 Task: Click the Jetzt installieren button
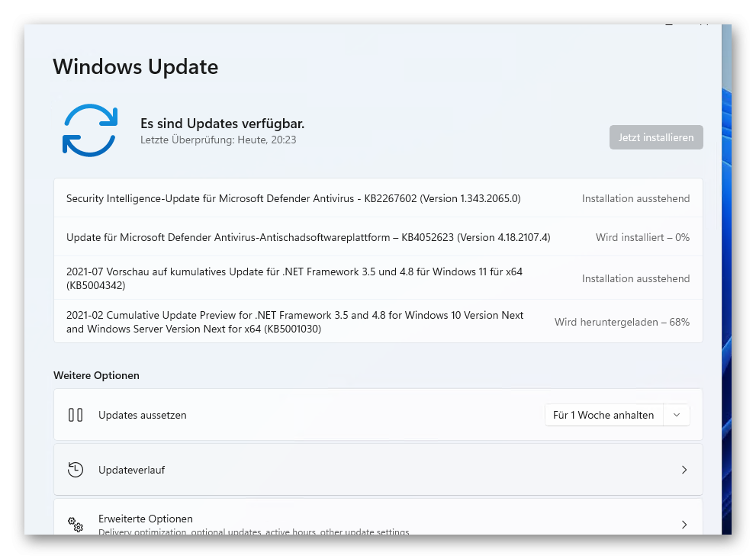pos(656,137)
